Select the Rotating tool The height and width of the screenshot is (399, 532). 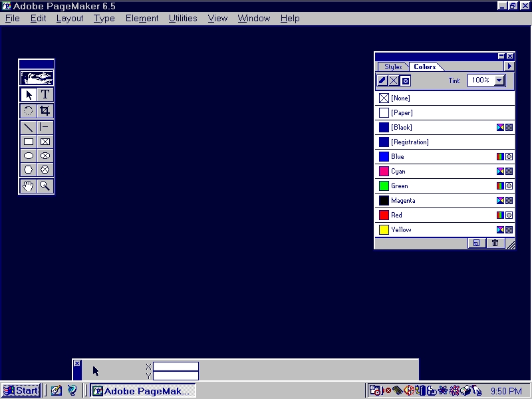(29, 111)
